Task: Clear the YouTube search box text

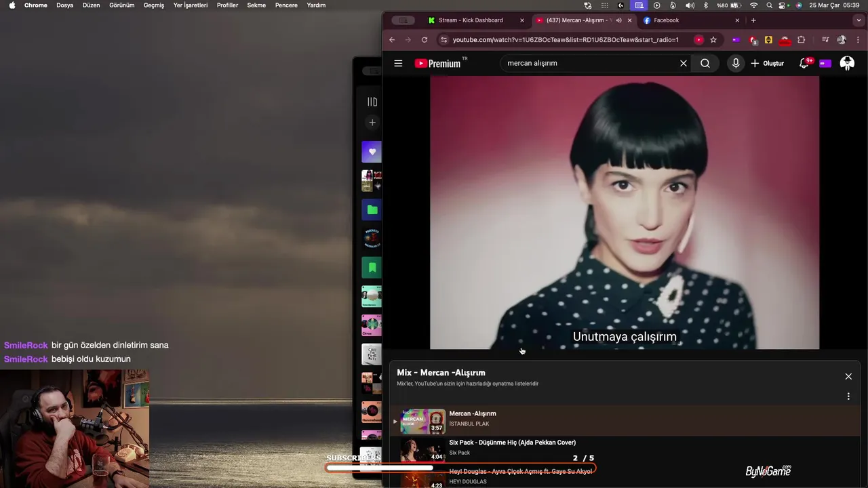Action: pos(684,63)
